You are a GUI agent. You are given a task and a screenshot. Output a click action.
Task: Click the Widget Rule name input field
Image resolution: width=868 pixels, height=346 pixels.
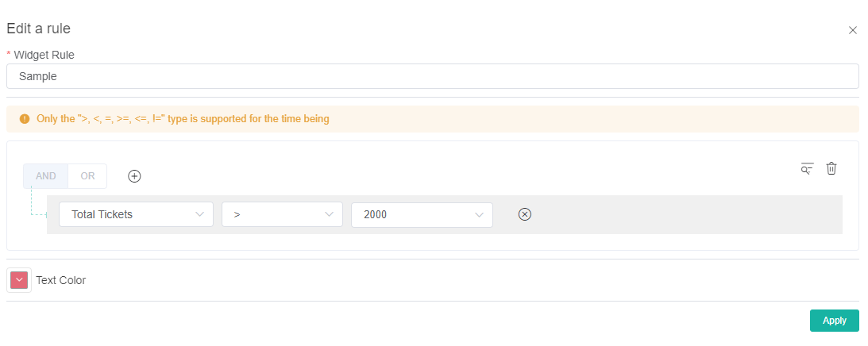click(x=432, y=77)
